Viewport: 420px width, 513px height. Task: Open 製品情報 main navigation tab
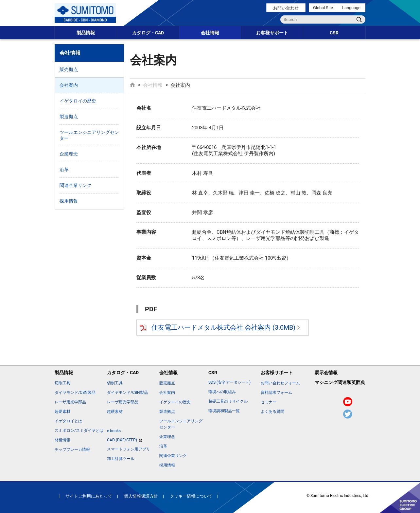(x=86, y=33)
